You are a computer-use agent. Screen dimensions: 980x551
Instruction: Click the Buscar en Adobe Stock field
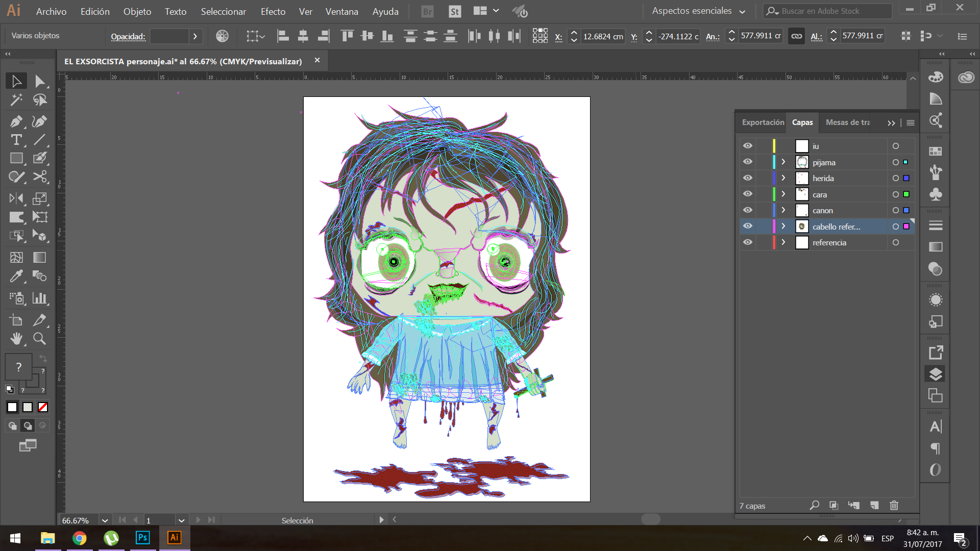point(828,11)
